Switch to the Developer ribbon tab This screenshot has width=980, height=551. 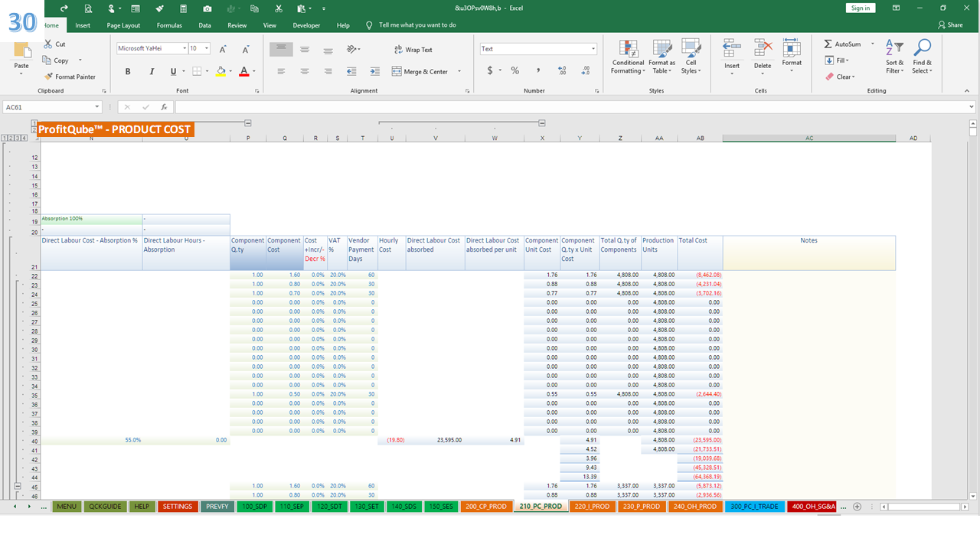306,25
